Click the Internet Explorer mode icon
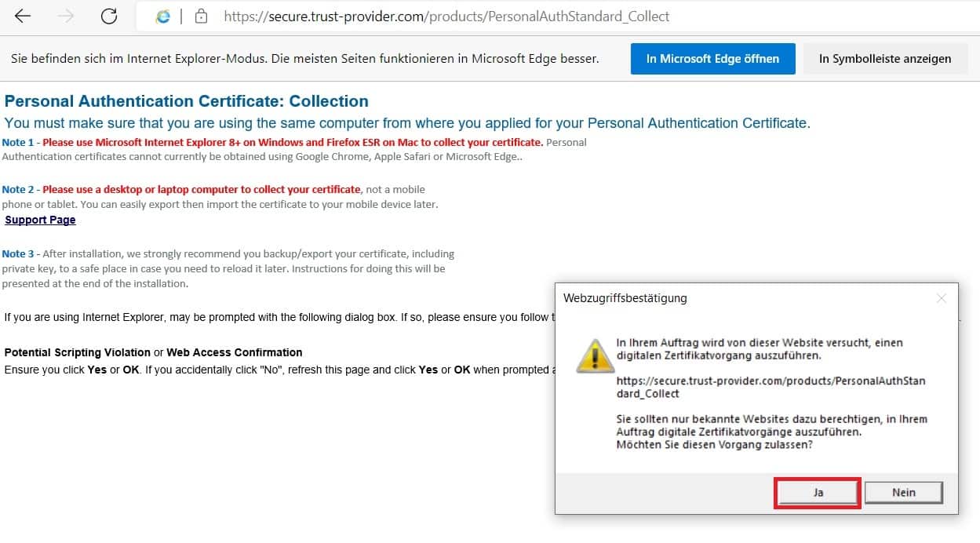Screen dimensions: 980x543 click(163, 16)
